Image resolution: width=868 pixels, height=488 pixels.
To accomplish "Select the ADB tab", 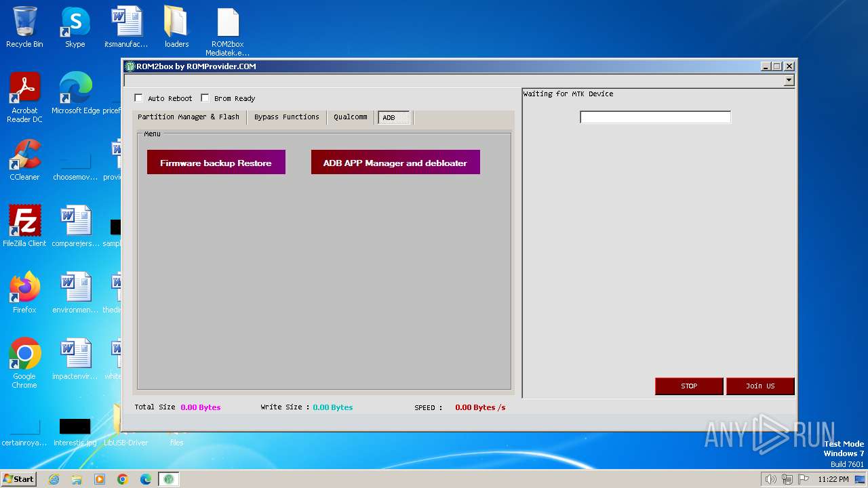I will pos(394,118).
